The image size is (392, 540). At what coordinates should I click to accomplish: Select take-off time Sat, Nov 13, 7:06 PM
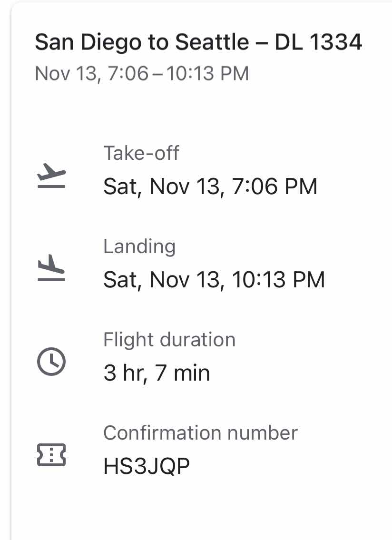point(210,187)
